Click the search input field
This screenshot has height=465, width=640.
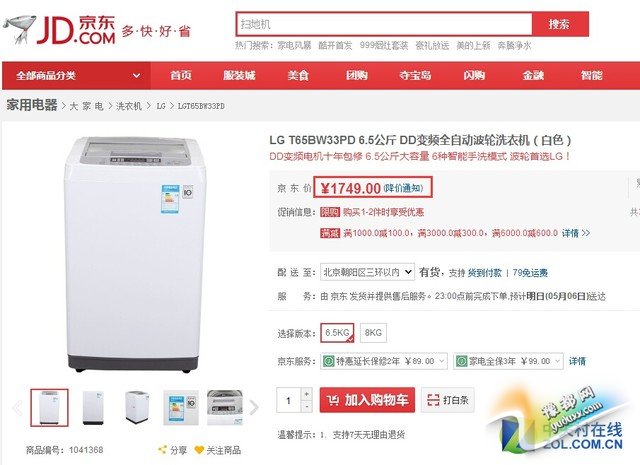pyautogui.click(x=384, y=24)
